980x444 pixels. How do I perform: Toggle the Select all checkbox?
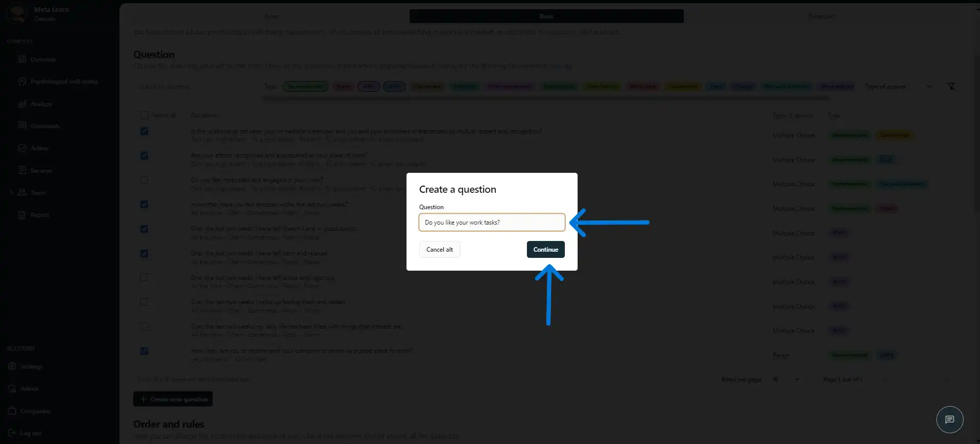tap(145, 115)
